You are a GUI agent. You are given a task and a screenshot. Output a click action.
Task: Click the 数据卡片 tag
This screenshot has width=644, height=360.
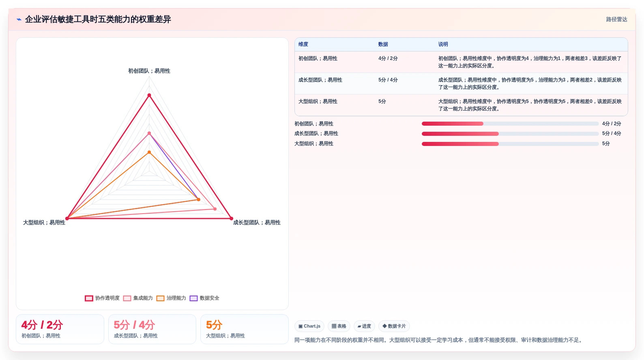[394, 326]
